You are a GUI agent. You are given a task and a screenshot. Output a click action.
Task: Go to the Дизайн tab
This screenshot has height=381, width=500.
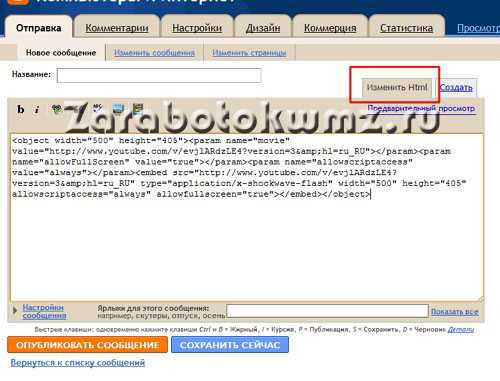click(x=263, y=28)
